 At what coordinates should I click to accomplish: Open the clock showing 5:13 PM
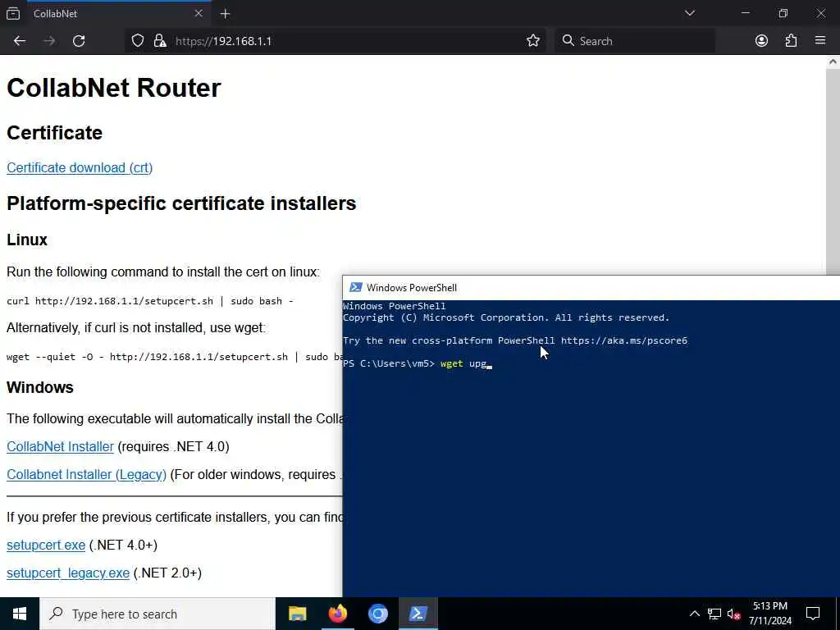(770, 614)
